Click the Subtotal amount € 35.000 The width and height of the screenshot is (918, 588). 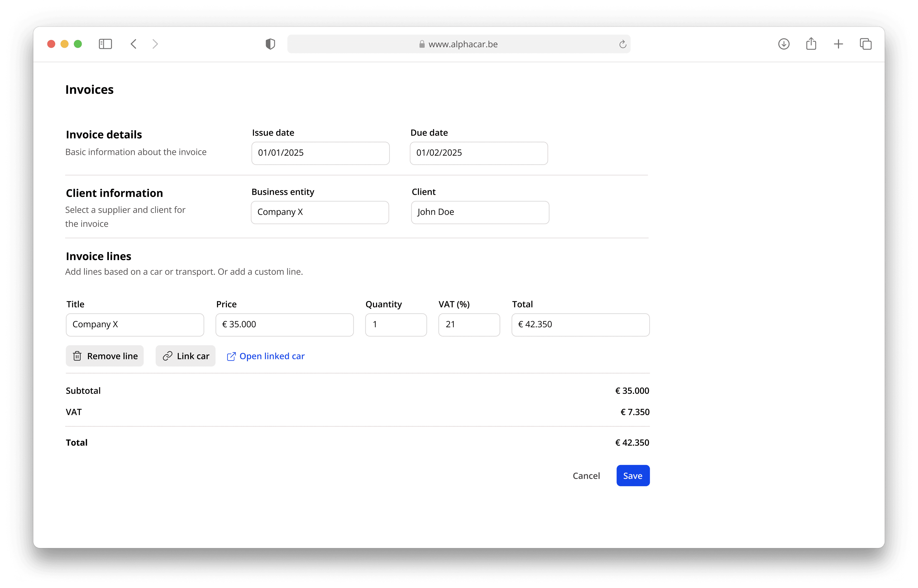point(632,391)
